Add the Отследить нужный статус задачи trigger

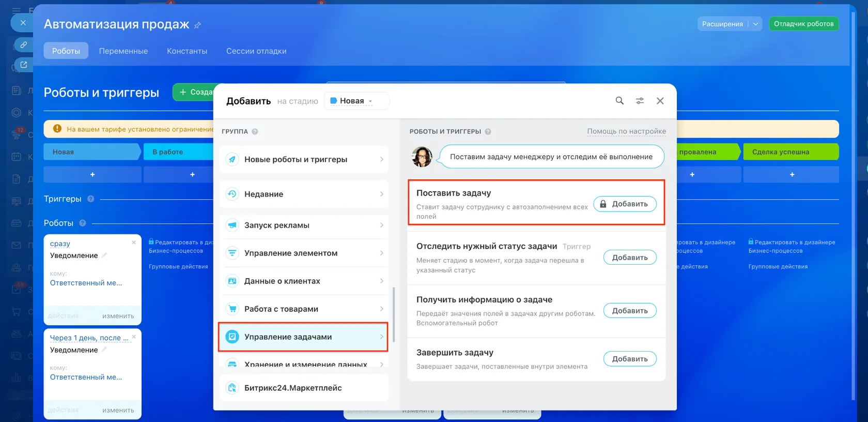coord(630,258)
